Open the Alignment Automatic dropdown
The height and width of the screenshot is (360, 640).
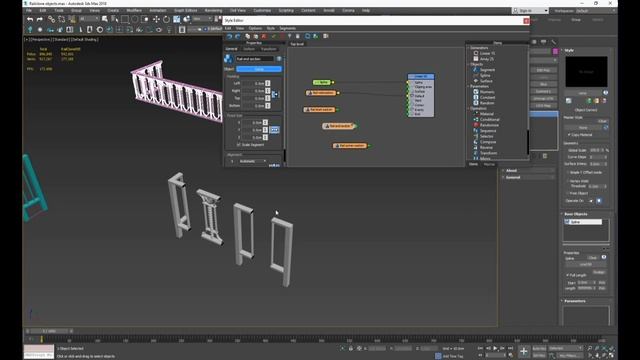click(253, 161)
